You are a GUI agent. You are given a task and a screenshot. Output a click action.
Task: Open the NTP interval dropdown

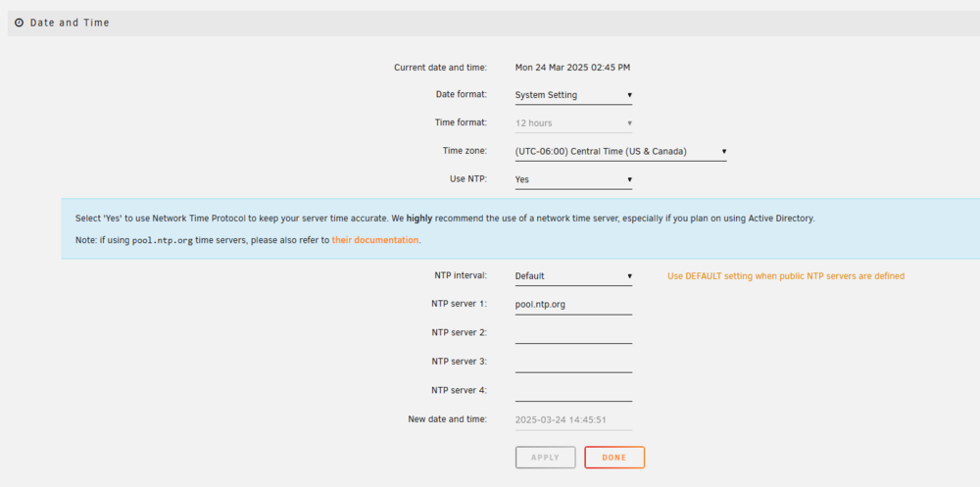[x=573, y=275]
